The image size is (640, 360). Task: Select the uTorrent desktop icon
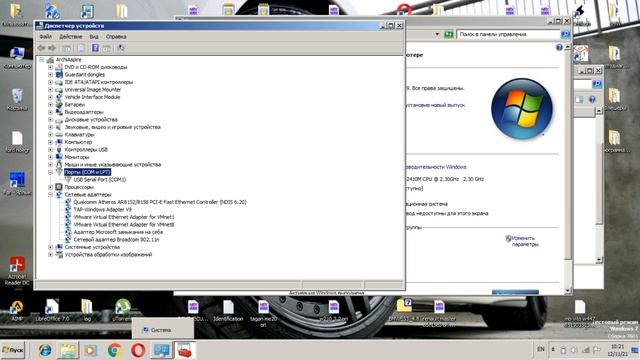click(122, 310)
